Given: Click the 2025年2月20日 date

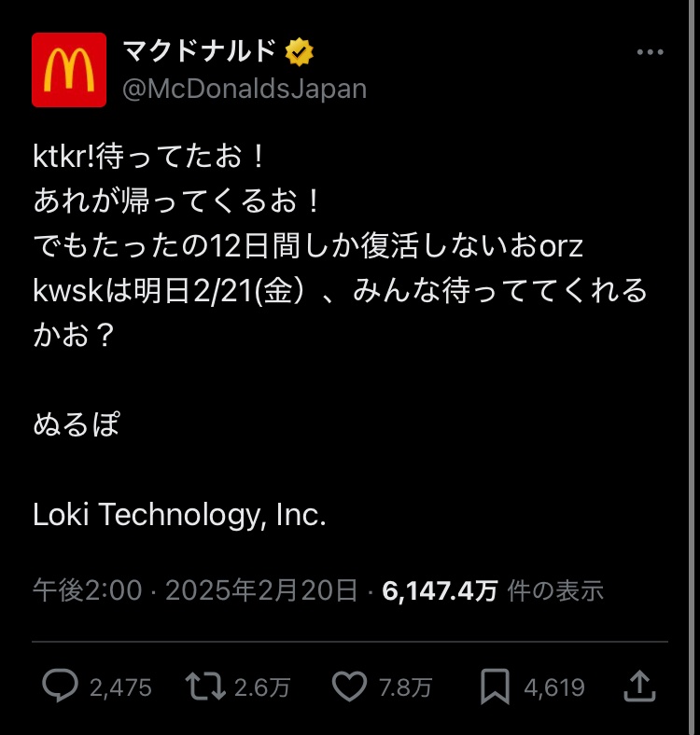Looking at the screenshot, I should coord(261,589).
